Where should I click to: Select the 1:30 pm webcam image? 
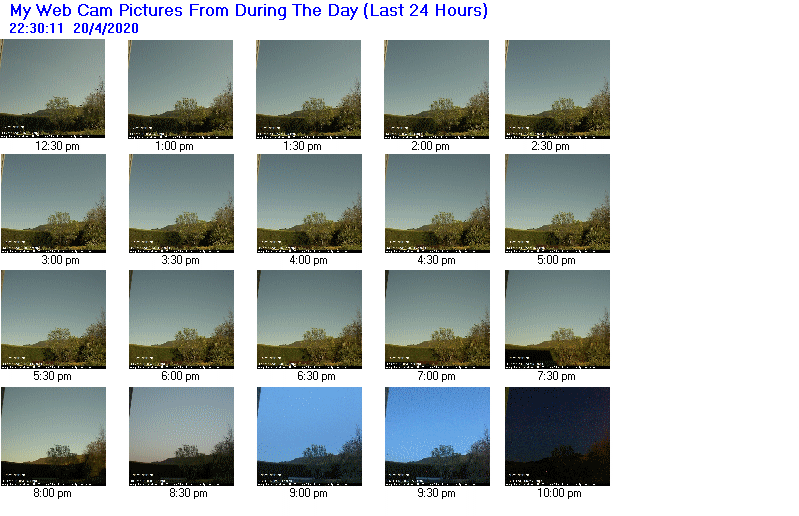coord(308,88)
